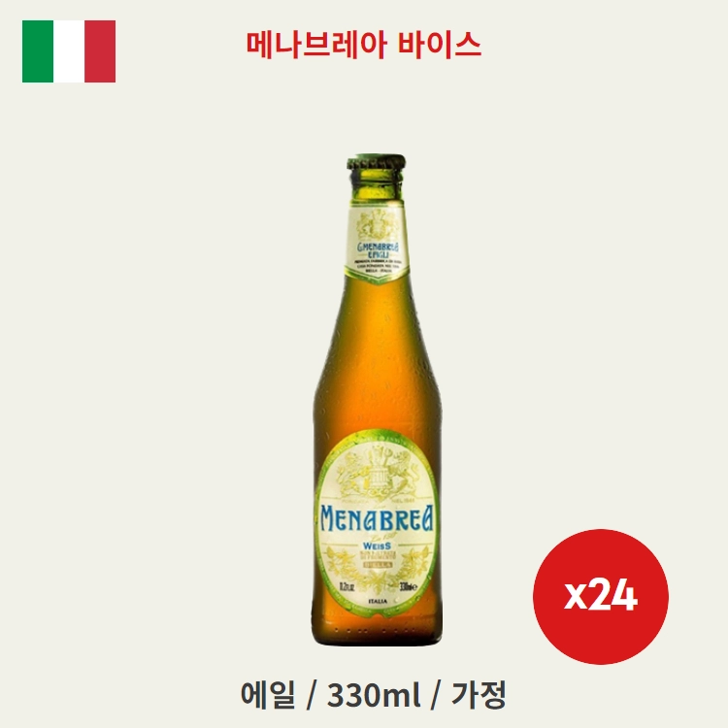
Task: Click the blue MENABREA logo text
Action: pos(377,519)
